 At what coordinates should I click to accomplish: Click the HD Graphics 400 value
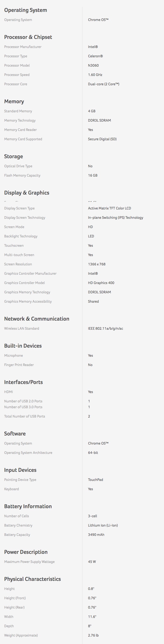[101, 283]
